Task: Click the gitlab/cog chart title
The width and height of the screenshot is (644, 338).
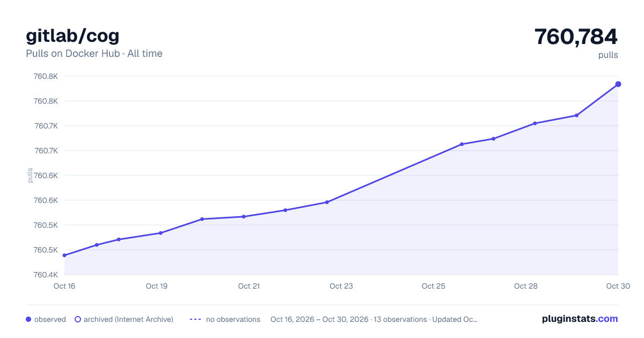Action: 72,35
